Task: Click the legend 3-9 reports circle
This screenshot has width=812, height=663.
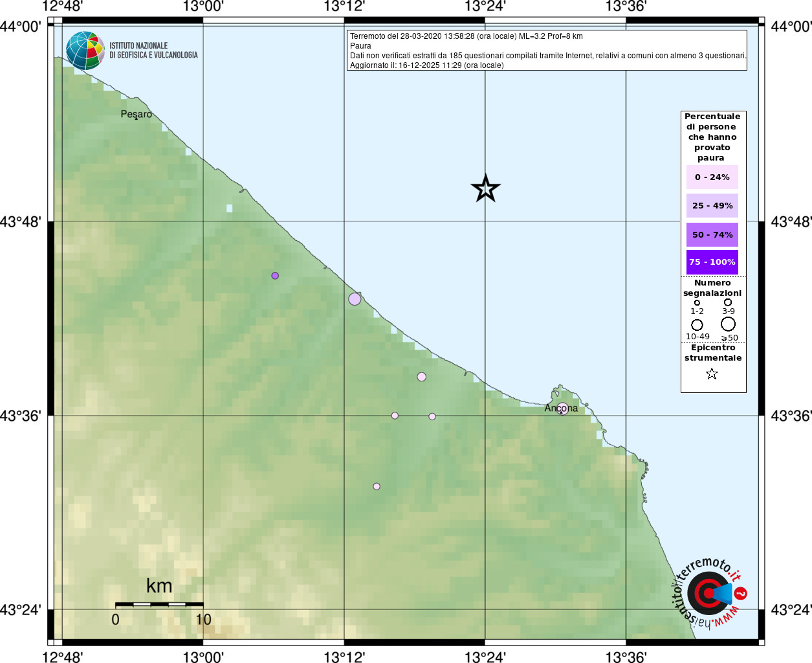Action: click(x=728, y=302)
